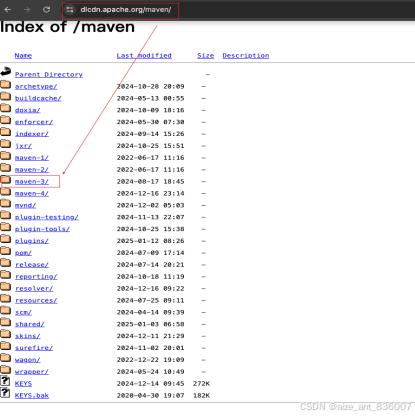415x418 pixels.
Task: Sort listing by Name column
Action: (x=23, y=56)
